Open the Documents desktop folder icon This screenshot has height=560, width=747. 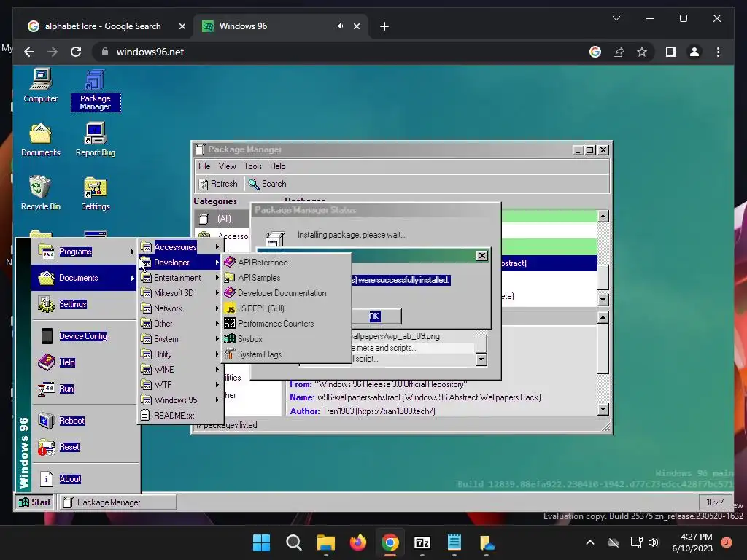41,139
